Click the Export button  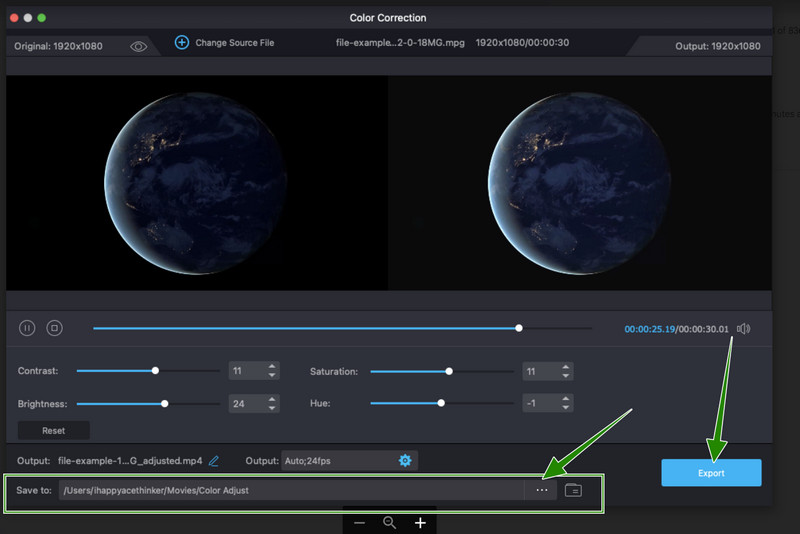click(x=711, y=473)
